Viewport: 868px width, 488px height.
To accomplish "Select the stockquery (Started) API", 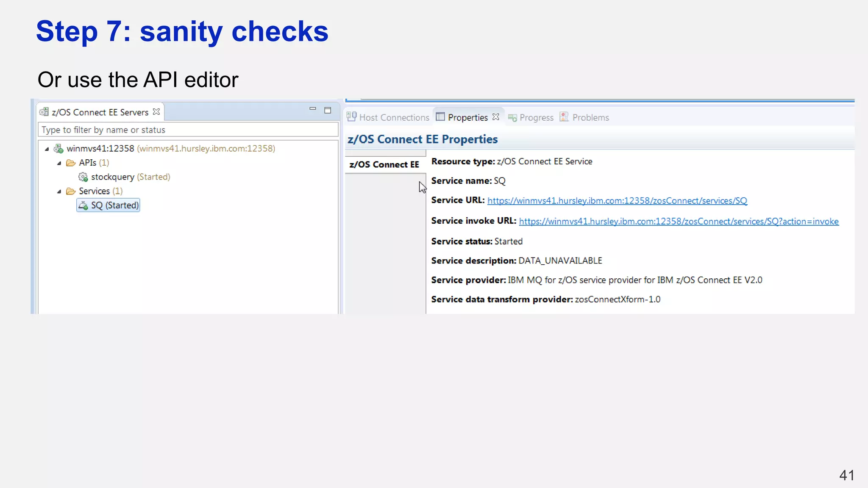I will click(x=131, y=177).
